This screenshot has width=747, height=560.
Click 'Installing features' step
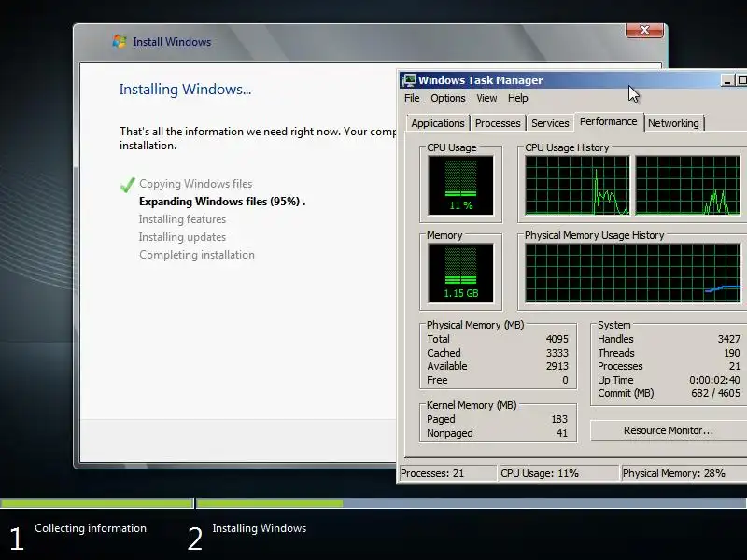click(182, 219)
